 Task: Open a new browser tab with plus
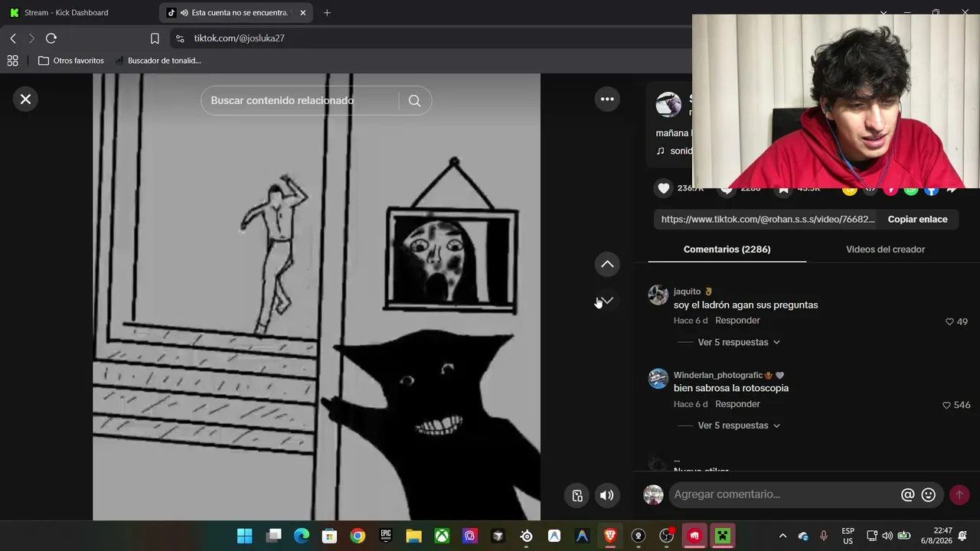coord(327,13)
